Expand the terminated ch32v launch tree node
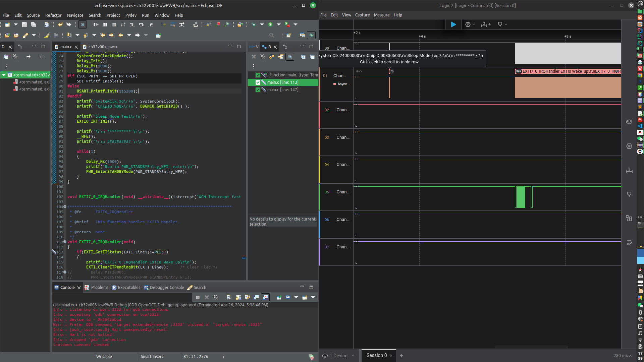Viewport: 644px width, 362px height. tap(3, 75)
